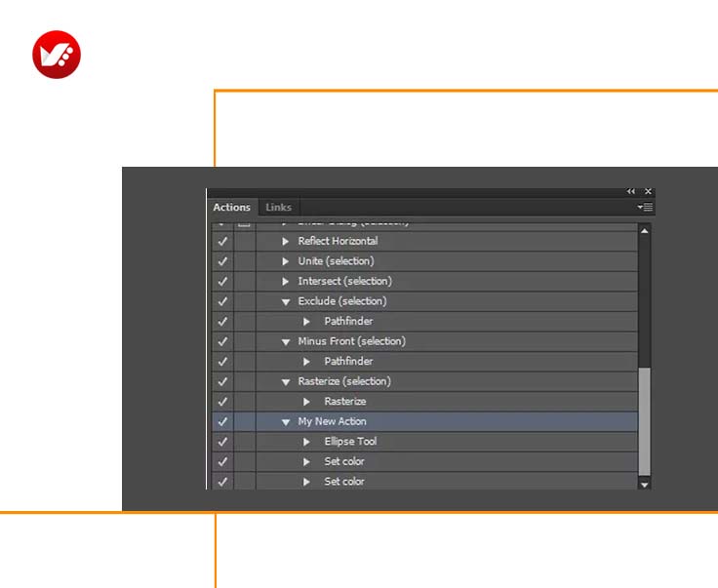
Task: Toggle dialog box for Ellipse Tool step
Action: pyautogui.click(x=245, y=442)
